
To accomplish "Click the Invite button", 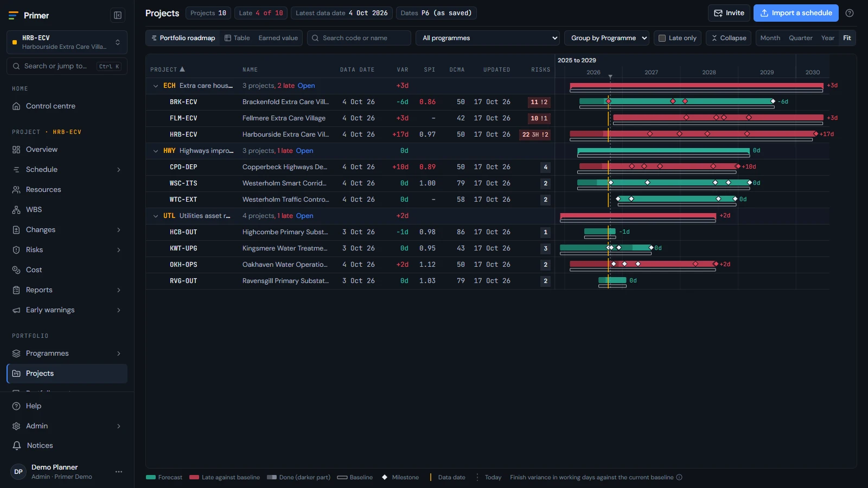I will 729,13.
